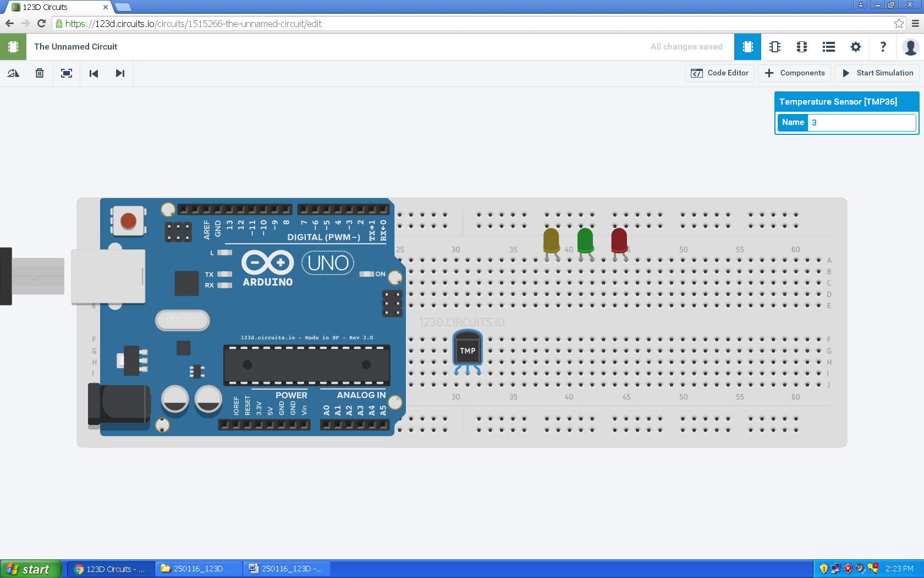Click the zoom to fit icon
This screenshot has height=578, width=924.
click(67, 73)
